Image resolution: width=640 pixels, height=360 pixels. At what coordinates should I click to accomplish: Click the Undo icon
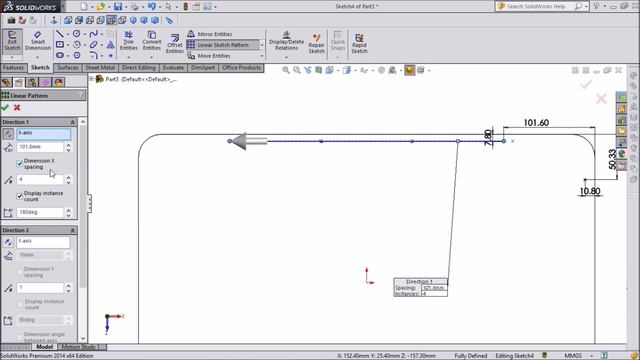(151, 7)
